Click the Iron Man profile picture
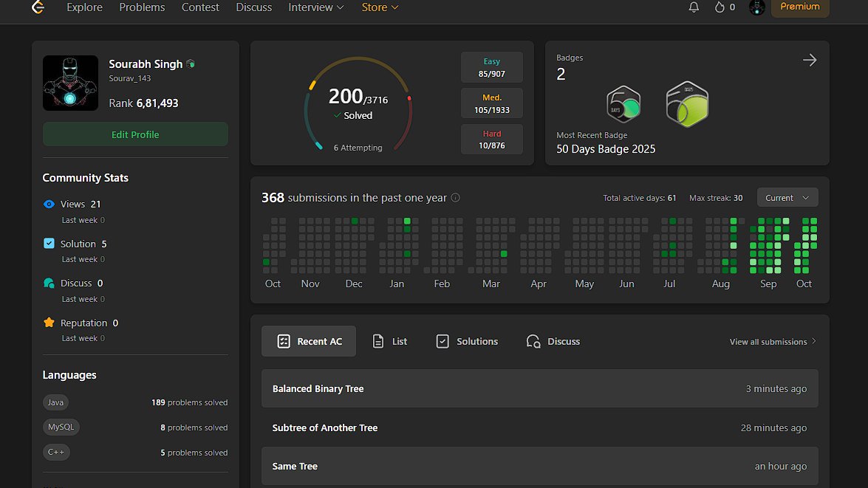The width and height of the screenshot is (868, 488). coord(70,83)
